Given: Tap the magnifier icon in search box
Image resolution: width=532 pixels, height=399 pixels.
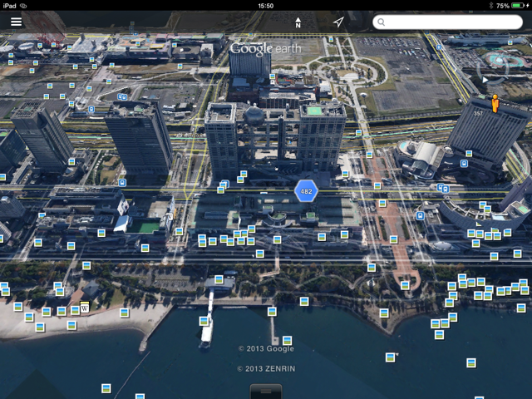Looking at the screenshot, I should coord(382,22).
